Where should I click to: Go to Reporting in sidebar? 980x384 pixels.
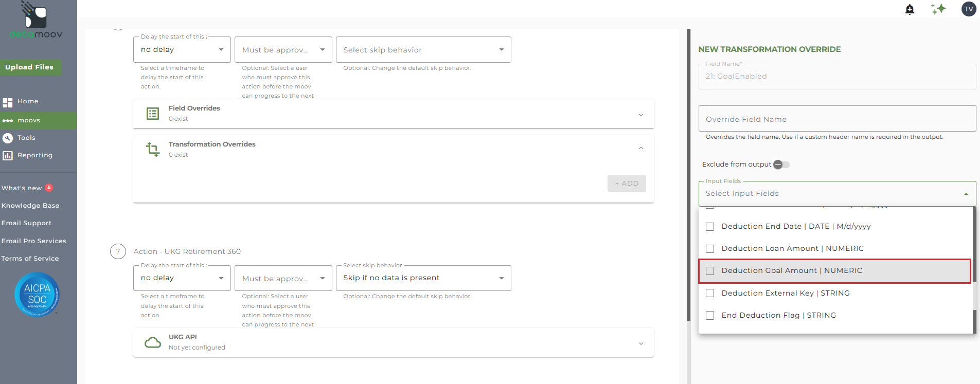[34, 155]
